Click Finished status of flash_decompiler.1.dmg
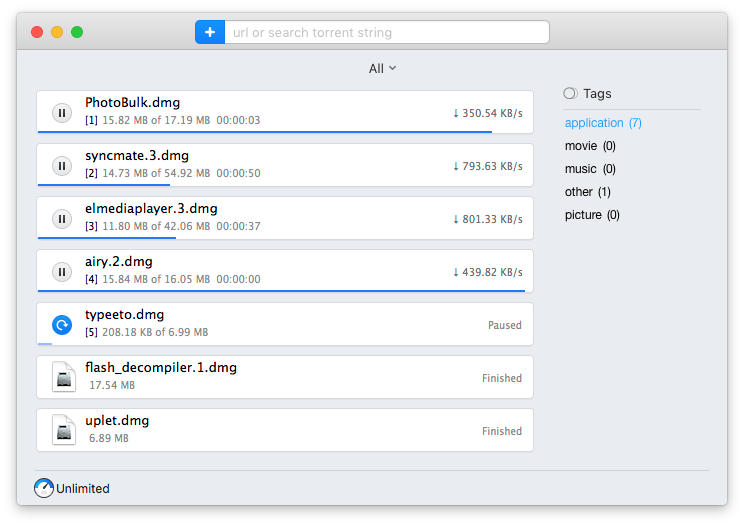744x526 pixels. click(x=502, y=378)
